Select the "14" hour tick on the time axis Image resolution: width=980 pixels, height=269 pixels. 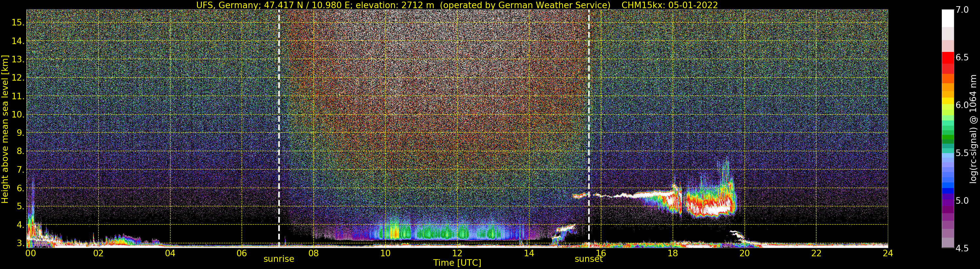click(529, 253)
